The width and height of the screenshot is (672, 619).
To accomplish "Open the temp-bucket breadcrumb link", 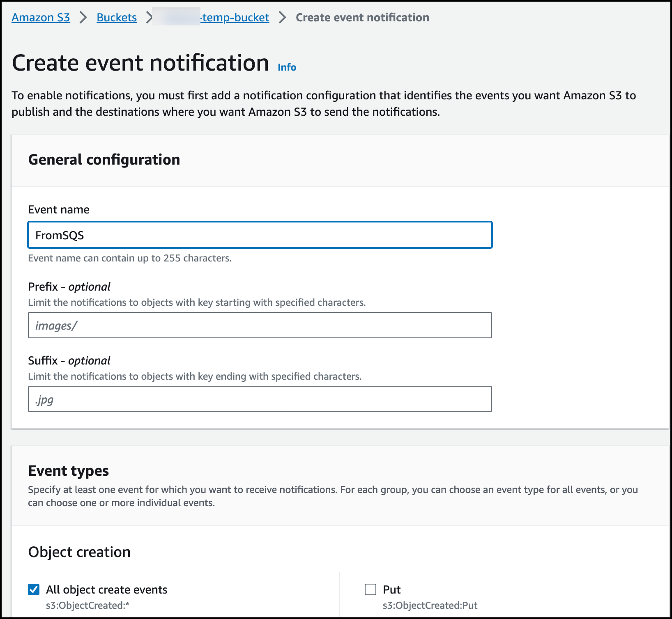I will click(235, 18).
